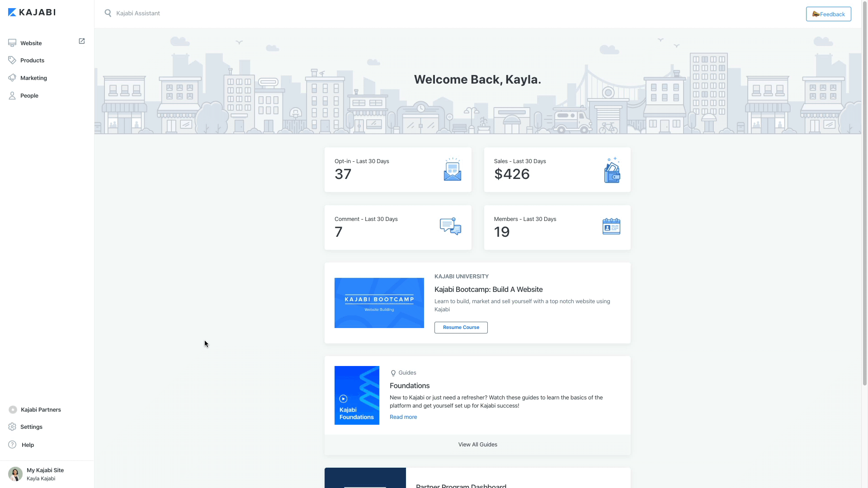Click the Opt-in envelope icon

(452, 169)
